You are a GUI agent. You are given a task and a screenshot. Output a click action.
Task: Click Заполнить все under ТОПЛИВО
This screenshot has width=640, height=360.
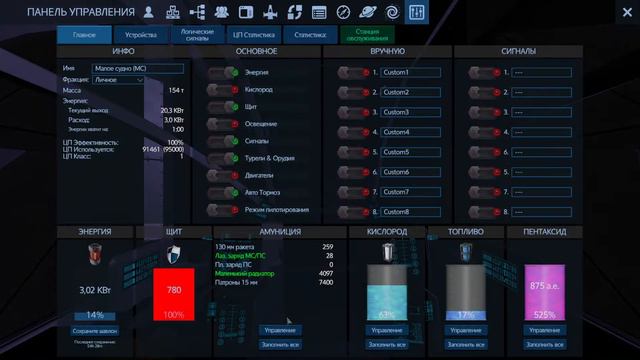point(466,345)
